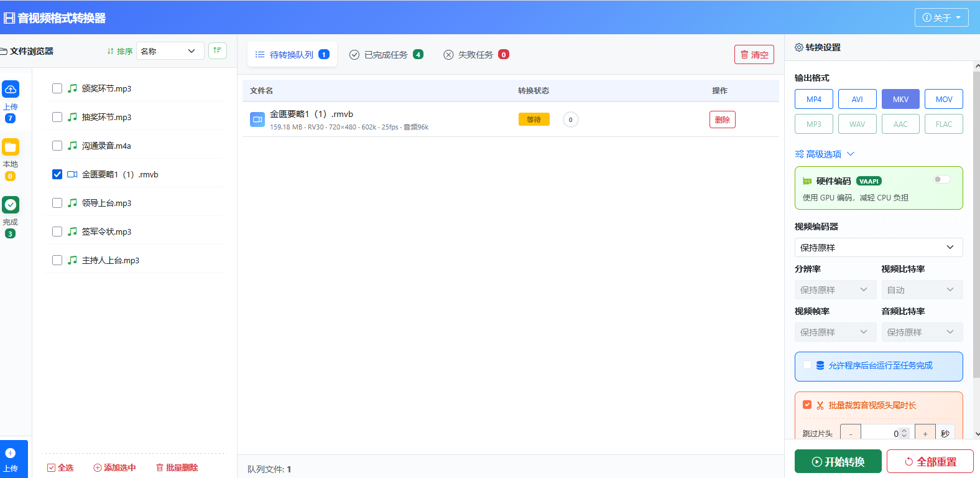The width and height of the screenshot is (980, 478).
Task: Check the box for 颁奖环节.mp3
Action: coord(57,88)
